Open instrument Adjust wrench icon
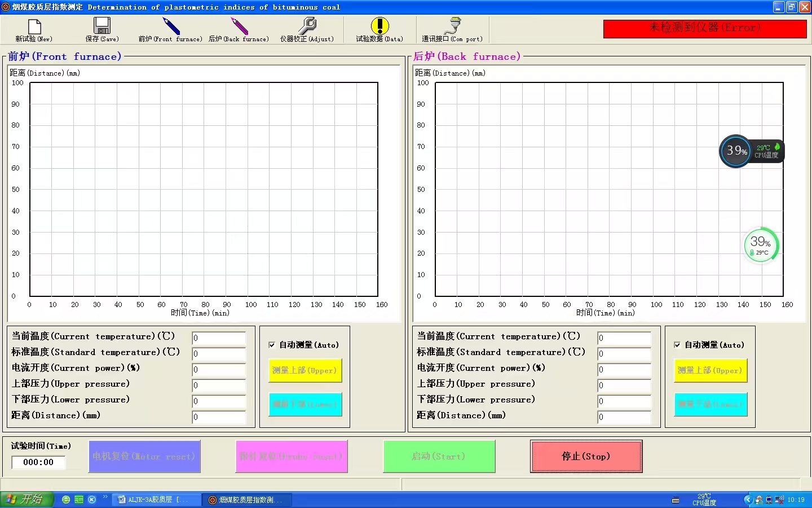Viewport: 812px width, 508px height. click(307, 30)
